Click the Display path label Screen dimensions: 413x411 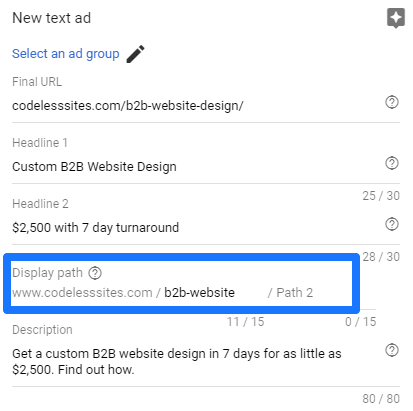coord(47,273)
